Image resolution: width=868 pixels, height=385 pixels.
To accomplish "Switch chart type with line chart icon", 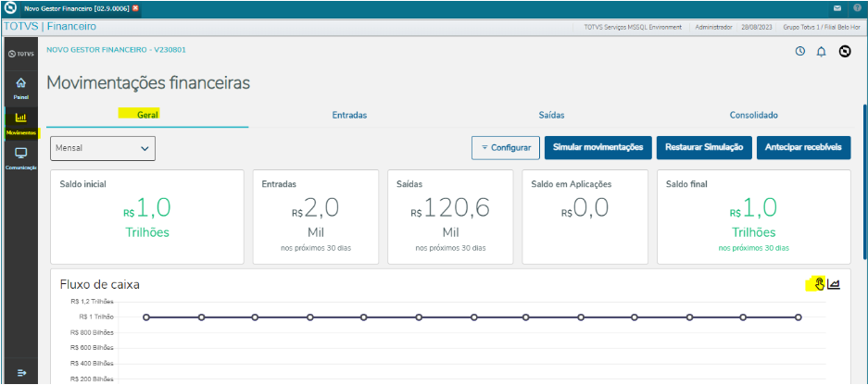I will [834, 284].
